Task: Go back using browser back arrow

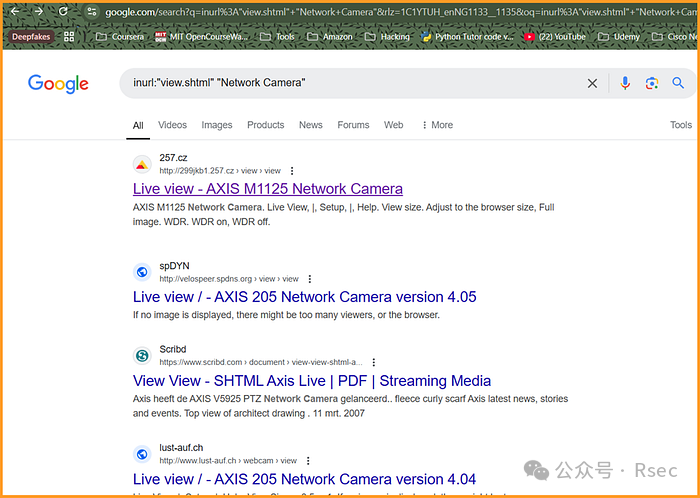Action: 15,12
